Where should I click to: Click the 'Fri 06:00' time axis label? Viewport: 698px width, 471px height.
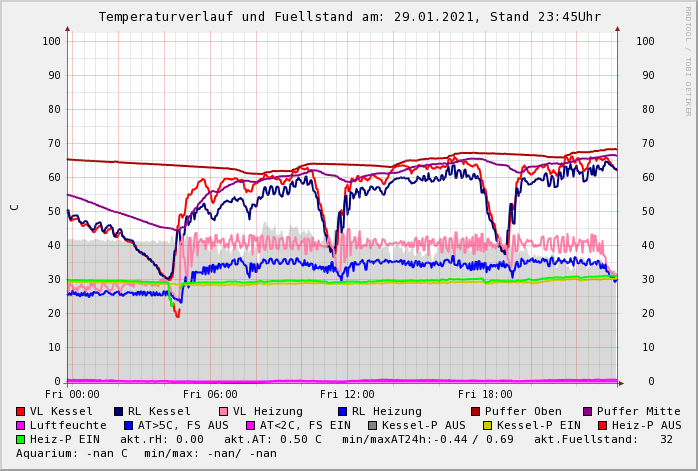tap(210, 395)
